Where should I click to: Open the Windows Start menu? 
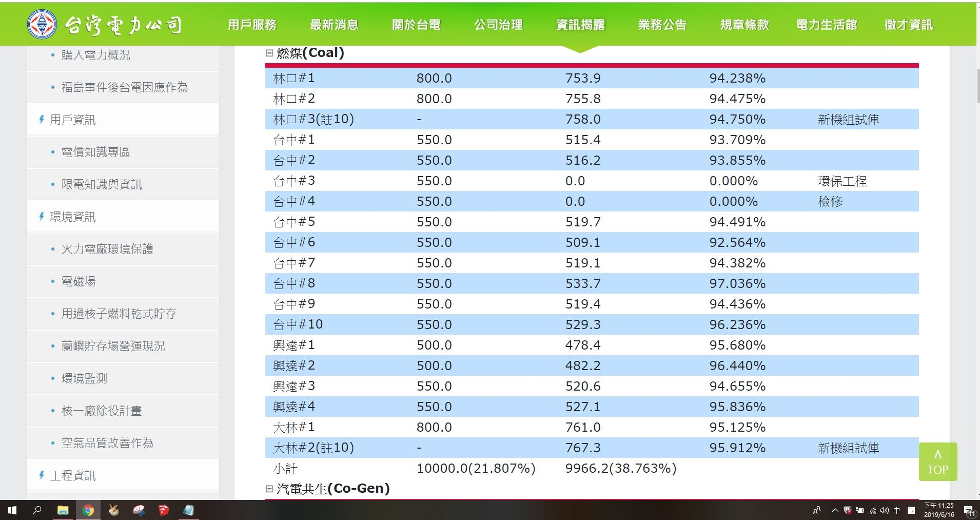12,510
